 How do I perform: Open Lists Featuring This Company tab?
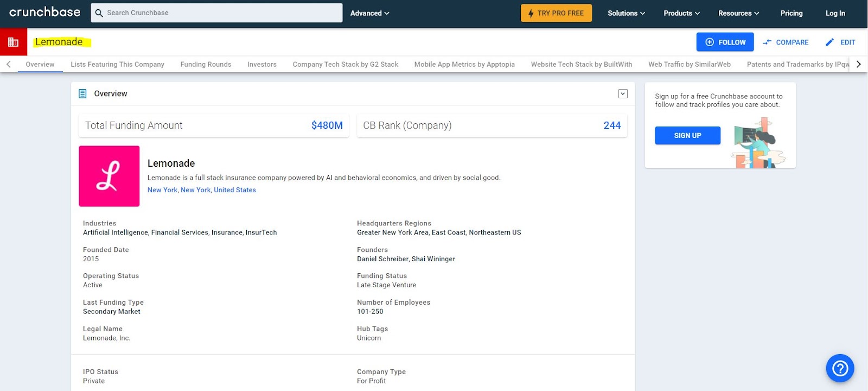click(x=117, y=64)
